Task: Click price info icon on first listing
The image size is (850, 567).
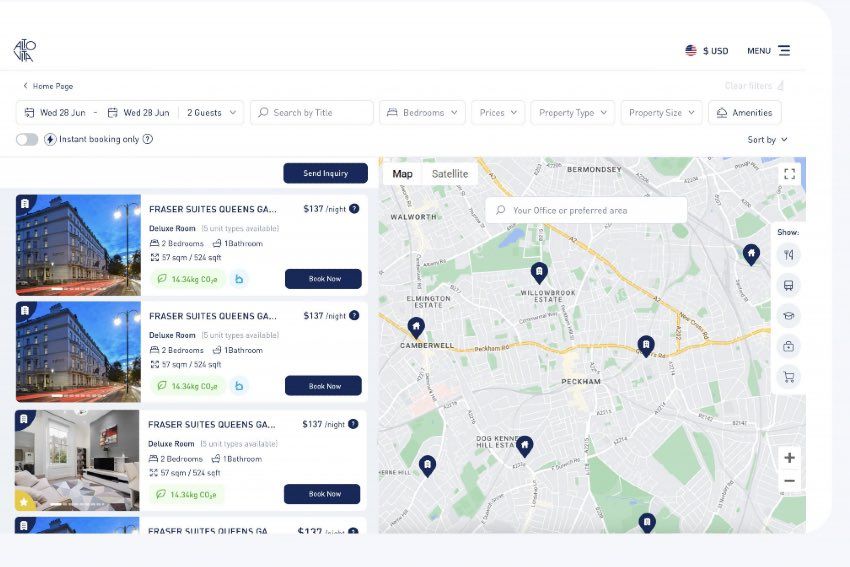Action: tap(354, 209)
